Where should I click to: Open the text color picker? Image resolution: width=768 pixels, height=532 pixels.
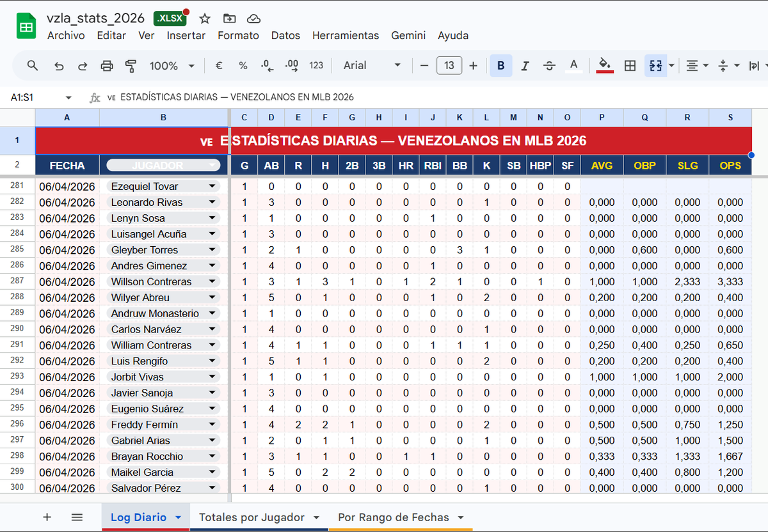(574, 65)
